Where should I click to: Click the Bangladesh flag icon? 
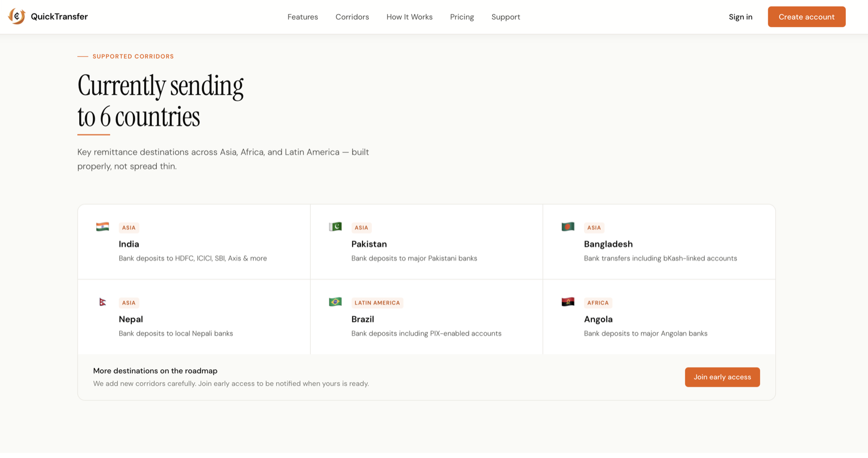(x=568, y=227)
